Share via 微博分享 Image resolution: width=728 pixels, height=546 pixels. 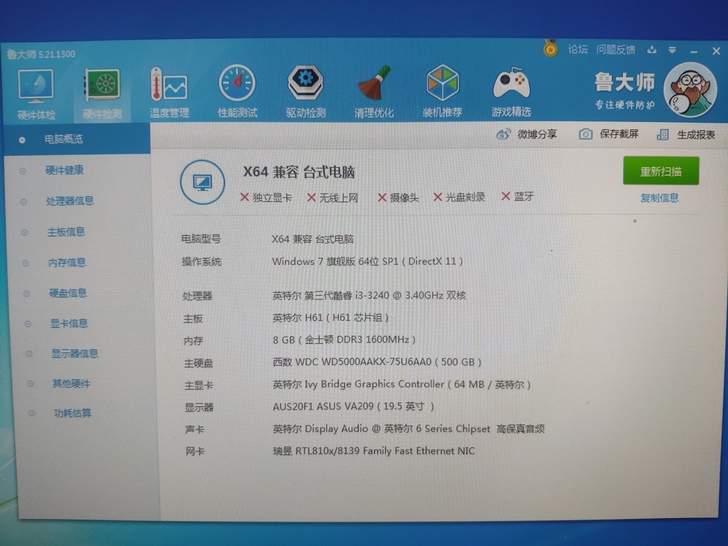click(526, 134)
